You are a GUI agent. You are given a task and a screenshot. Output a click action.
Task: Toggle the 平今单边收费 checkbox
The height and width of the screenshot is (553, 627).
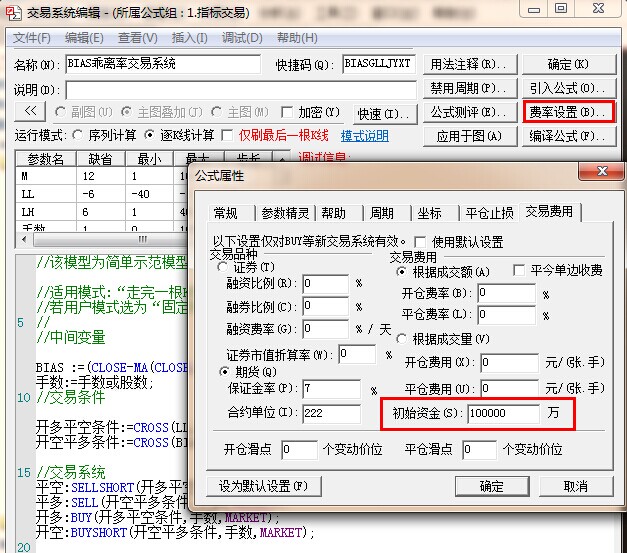coord(518,271)
